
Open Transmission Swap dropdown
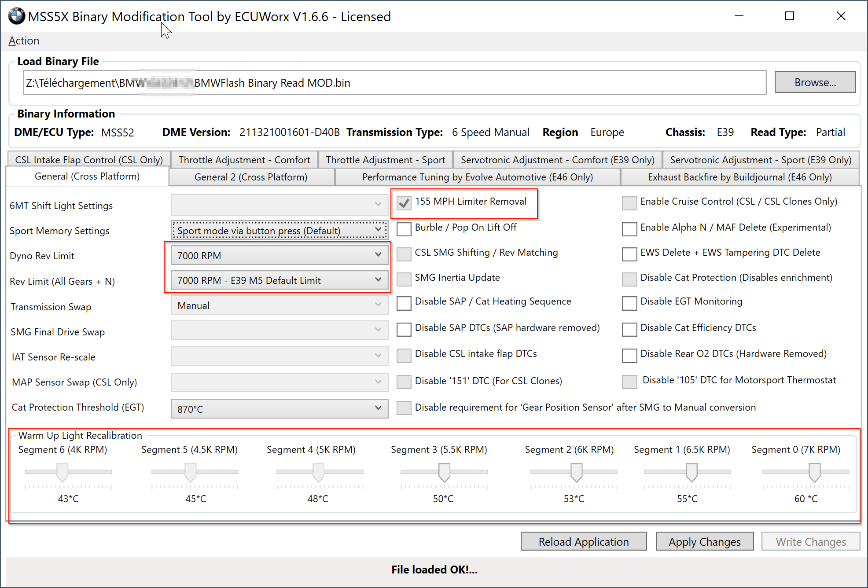tap(280, 305)
